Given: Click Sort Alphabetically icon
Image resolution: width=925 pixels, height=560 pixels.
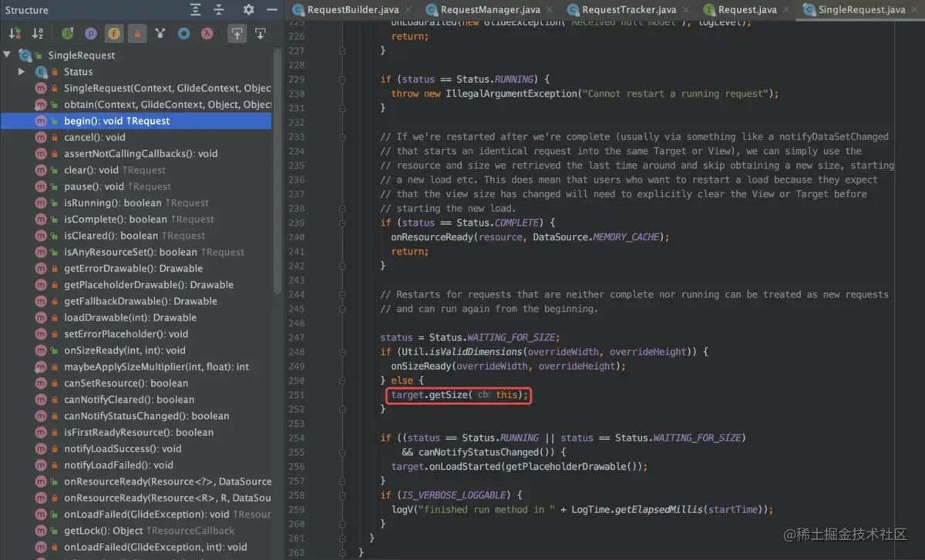Looking at the screenshot, I should pyautogui.click(x=38, y=34).
